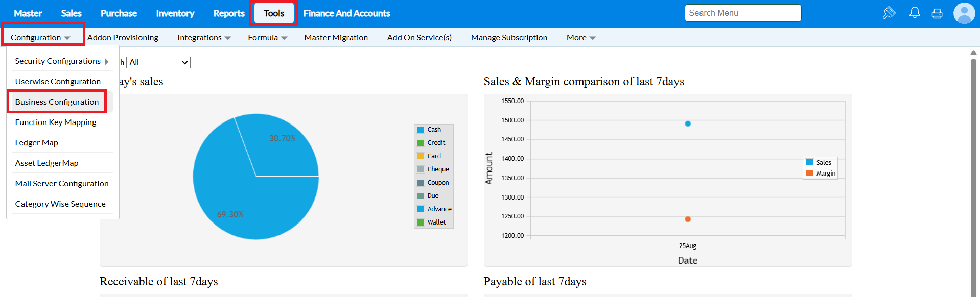The width and height of the screenshot is (980, 297).
Task: Select Category Wise Sequence option
Action: pyautogui.click(x=60, y=204)
